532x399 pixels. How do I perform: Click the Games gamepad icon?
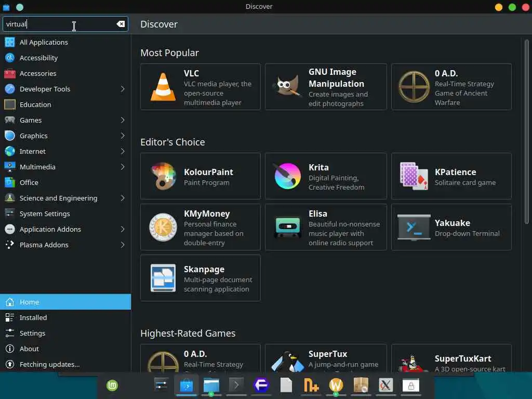click(x=10, y=120)
